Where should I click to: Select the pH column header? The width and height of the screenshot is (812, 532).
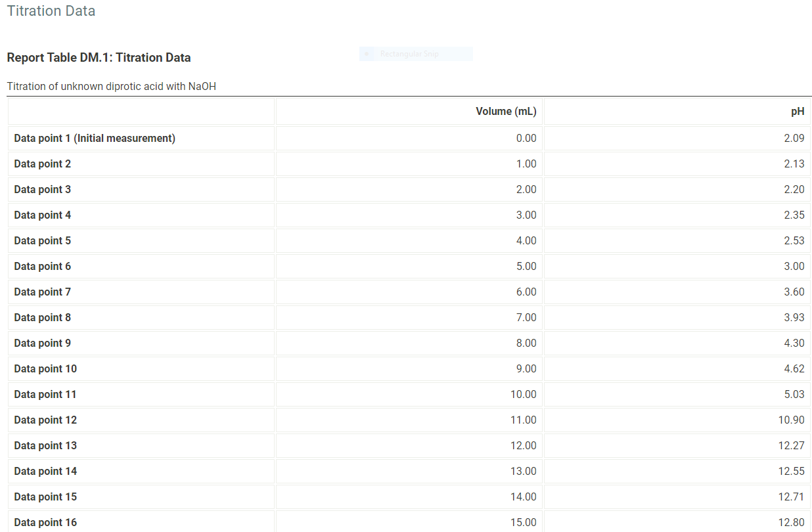tap(798, 111)
